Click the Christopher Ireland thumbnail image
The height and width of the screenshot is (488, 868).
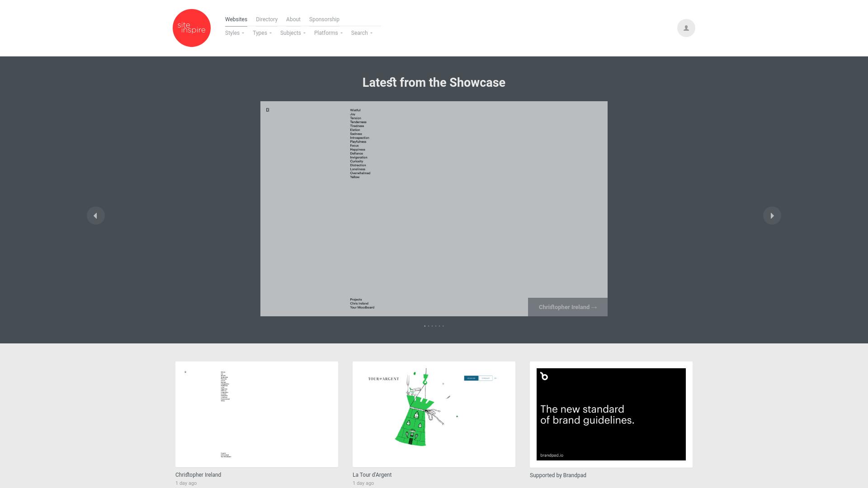tap(256, 414)
